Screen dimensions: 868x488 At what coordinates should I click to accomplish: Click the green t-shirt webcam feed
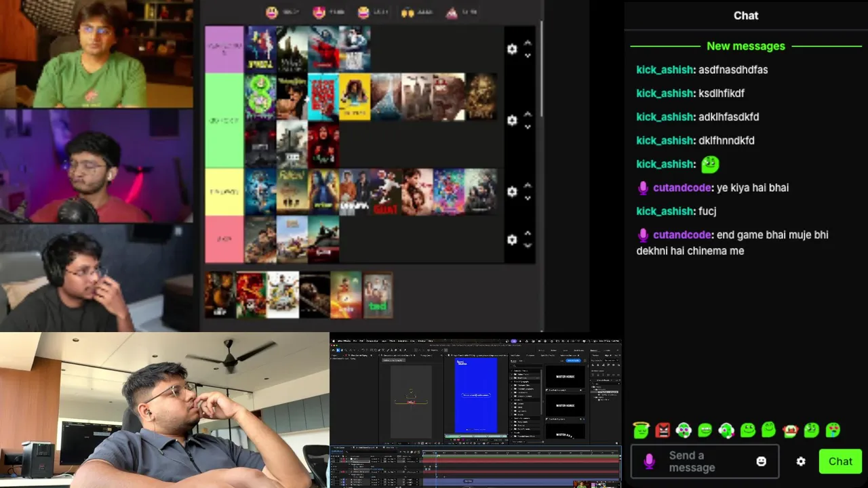pyautogui.click(x=97, y=54)
